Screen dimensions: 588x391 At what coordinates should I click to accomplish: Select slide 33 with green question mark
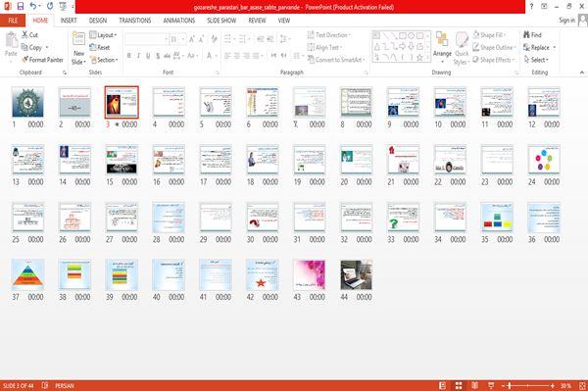tap(403, 218)
